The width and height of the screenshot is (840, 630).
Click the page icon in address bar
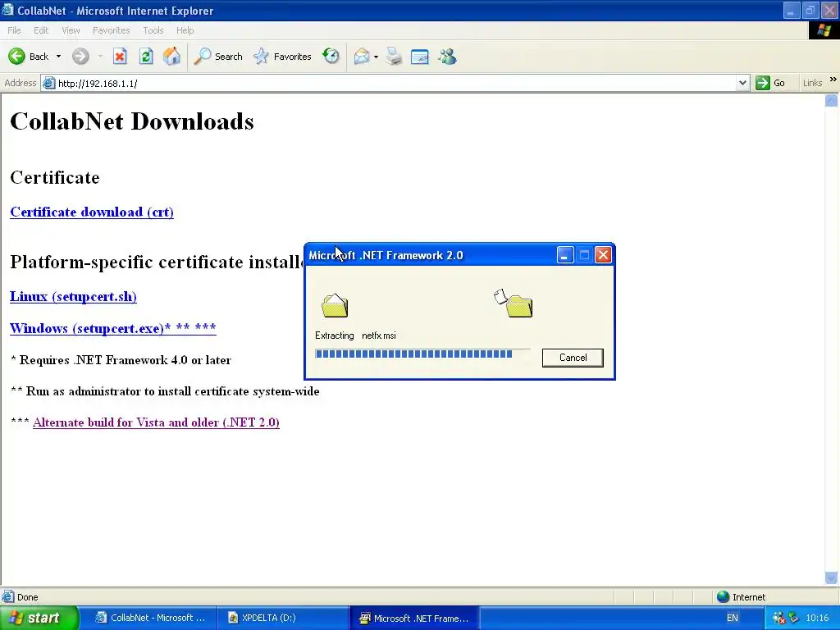coord(48,83)
